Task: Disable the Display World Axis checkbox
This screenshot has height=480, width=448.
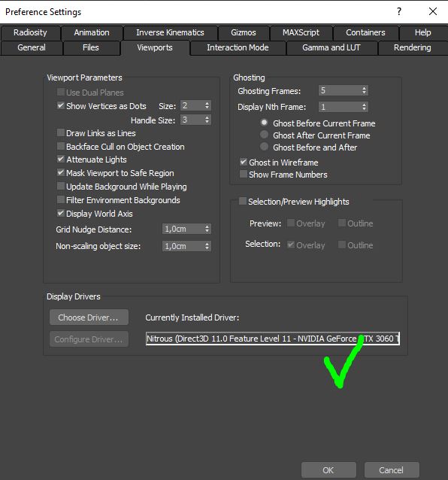Action: [61, 214]
